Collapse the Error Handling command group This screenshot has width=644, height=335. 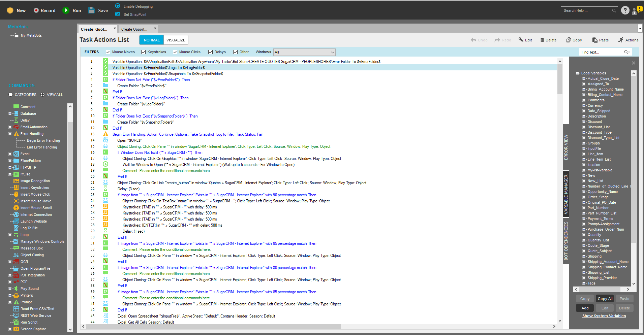tap(10, 134)
